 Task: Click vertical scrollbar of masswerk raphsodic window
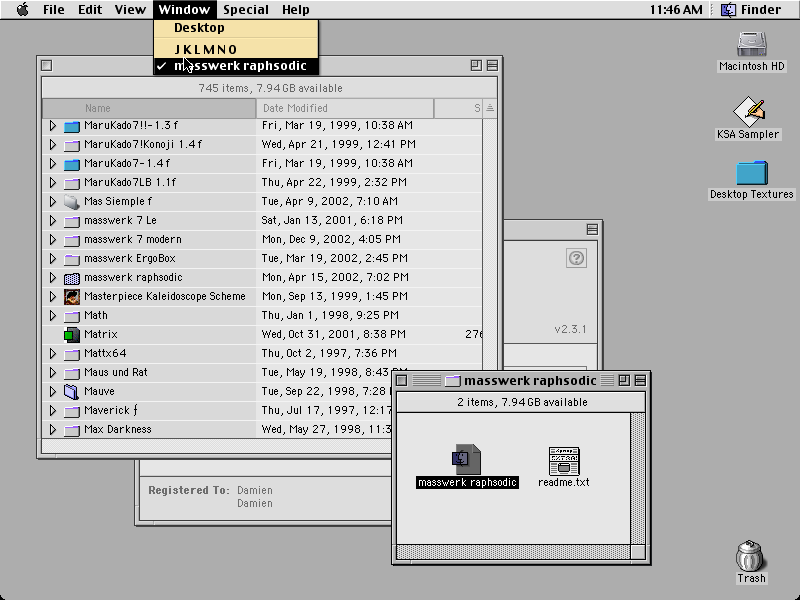pos(638,479)
